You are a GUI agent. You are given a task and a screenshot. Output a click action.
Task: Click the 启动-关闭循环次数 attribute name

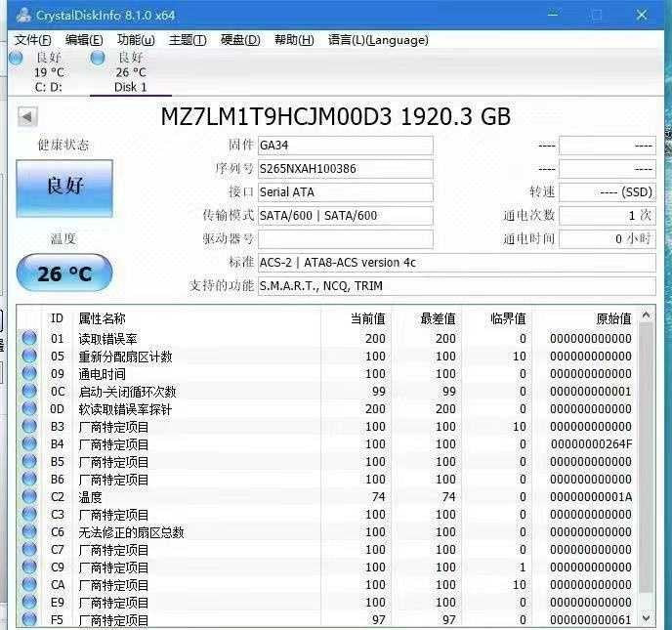tap(127, 392)
